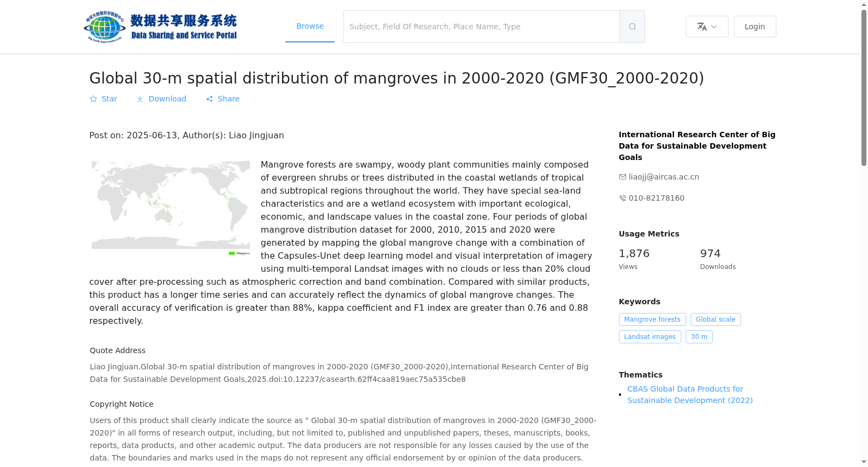Click the Download link text
The height and width of the screenshot is (467, 868).
(x=167, y=99)
